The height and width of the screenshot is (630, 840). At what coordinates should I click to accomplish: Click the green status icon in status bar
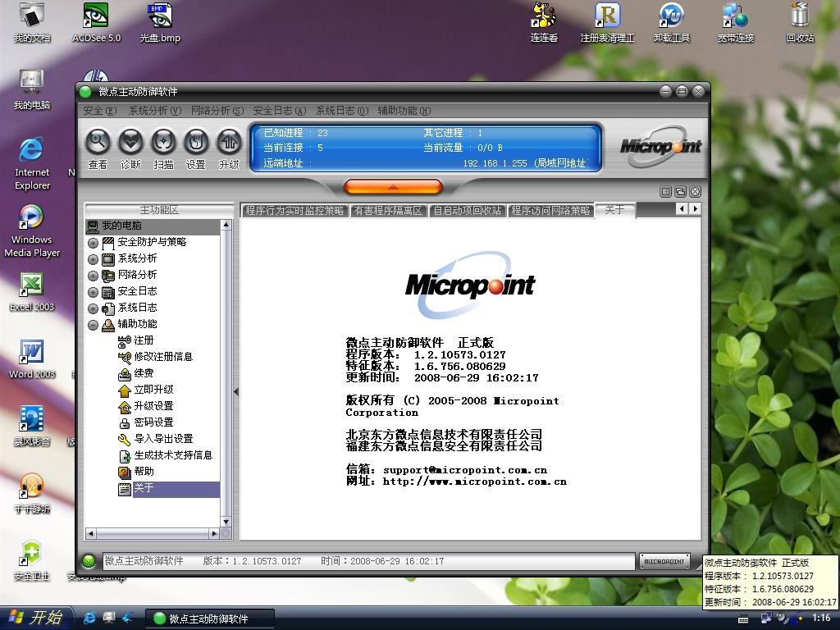(89, 561)
